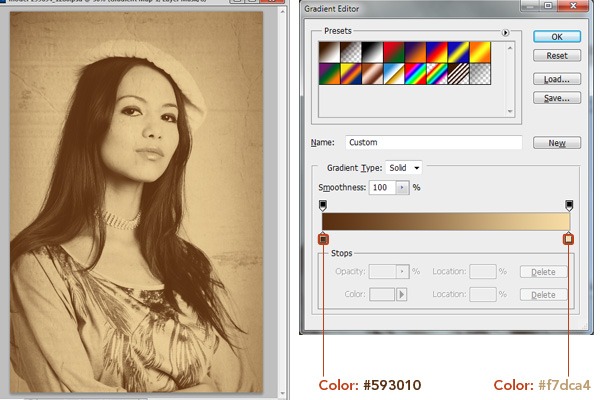
Task: Pick the Transparent Rainbow gradient preset
Action: [437, 74]
